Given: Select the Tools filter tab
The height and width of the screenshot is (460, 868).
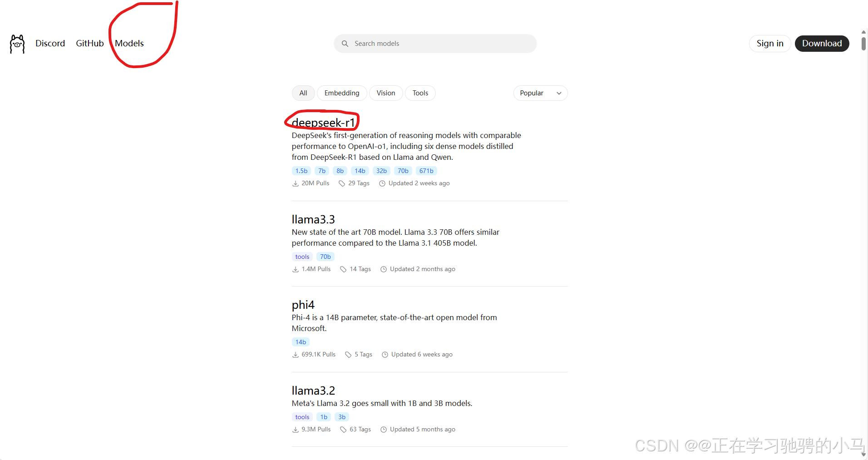Looking at the screenshot, I should pos(420,93).
